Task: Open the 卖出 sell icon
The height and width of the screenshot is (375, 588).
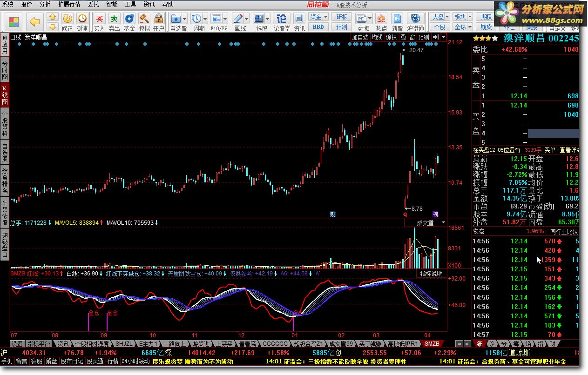Action: tap(114, 18)
